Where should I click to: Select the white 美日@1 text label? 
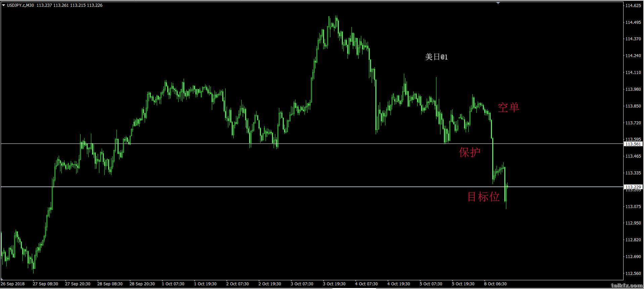point(436,57)
